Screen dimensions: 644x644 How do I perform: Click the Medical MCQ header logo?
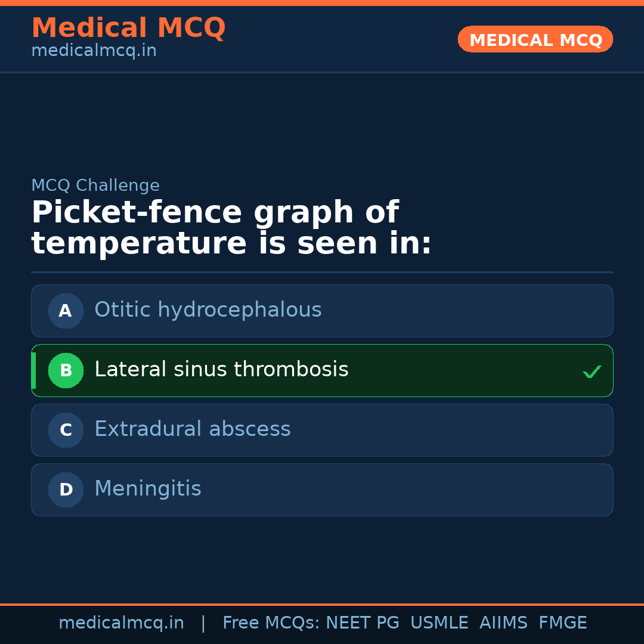[x=128, y=27]
